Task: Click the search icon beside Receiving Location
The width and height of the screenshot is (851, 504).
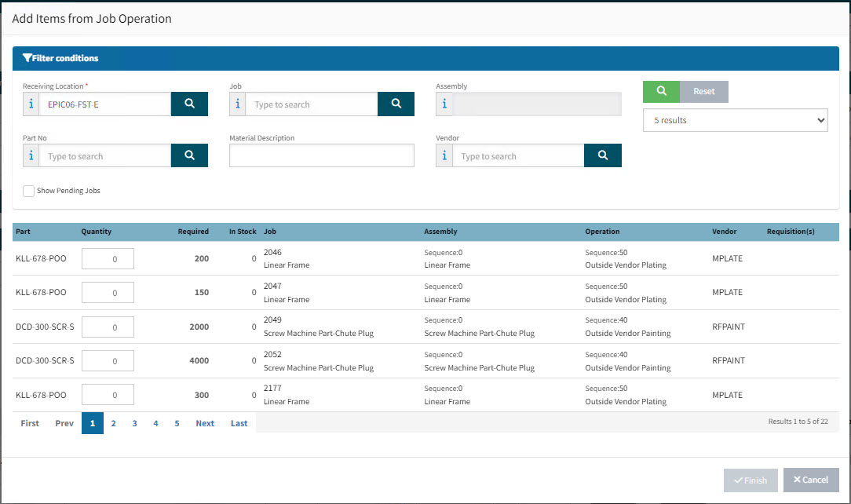Action: pyautogui.click(x=189, y=104)
